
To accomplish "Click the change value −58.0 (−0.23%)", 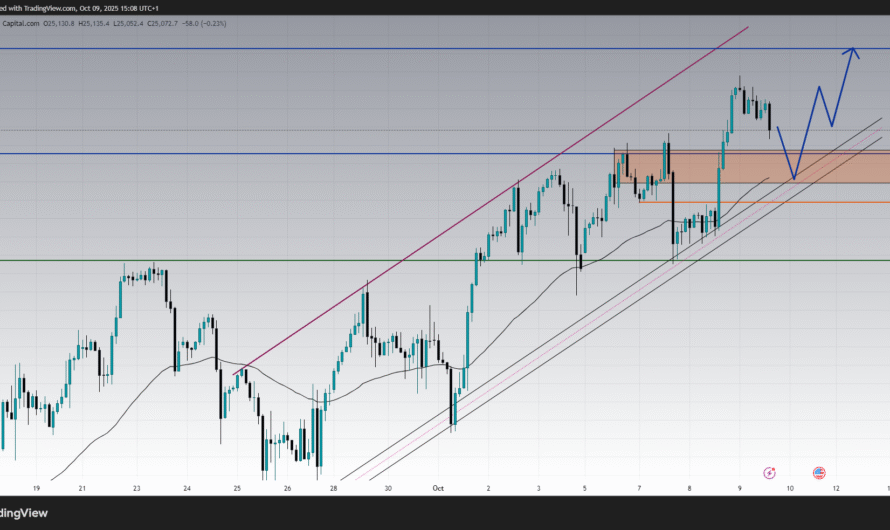I will coord(204,23).
